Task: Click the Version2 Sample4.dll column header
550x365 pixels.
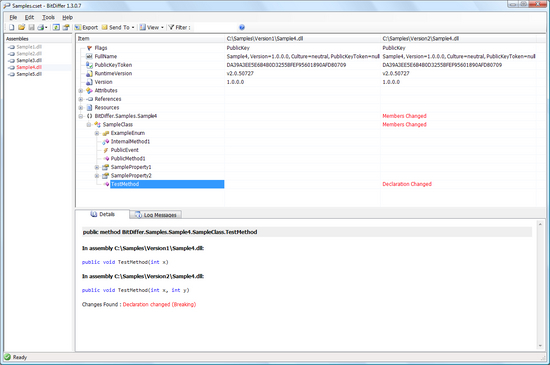Action: [458, 39]
